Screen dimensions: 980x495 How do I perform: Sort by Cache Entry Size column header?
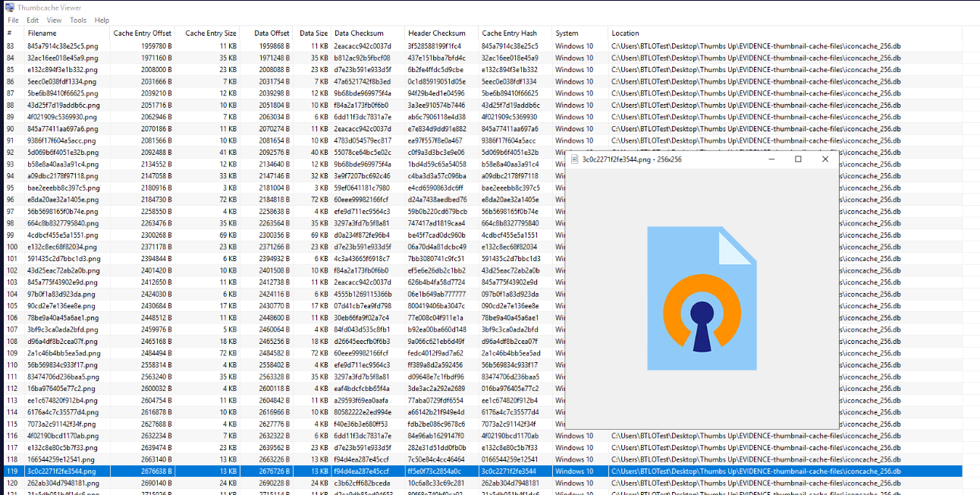pos(209,33)
